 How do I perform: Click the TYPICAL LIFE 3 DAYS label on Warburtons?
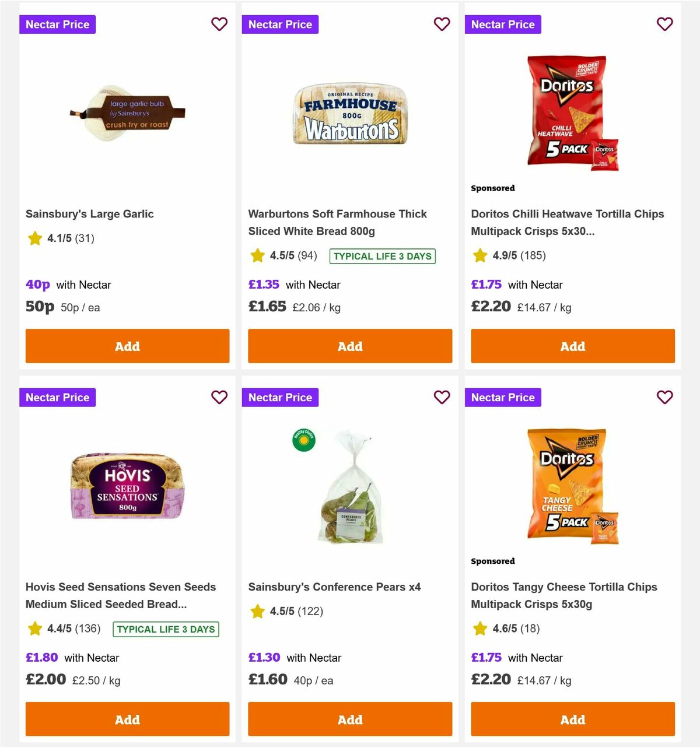[x=382, y=256]
